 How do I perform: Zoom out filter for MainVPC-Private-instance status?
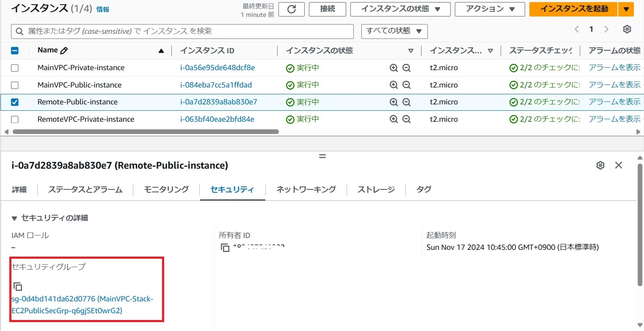tap(407, 68)
